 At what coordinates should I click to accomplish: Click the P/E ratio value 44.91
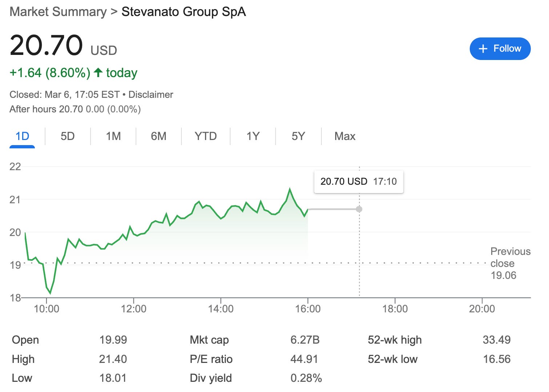(304, 359)
